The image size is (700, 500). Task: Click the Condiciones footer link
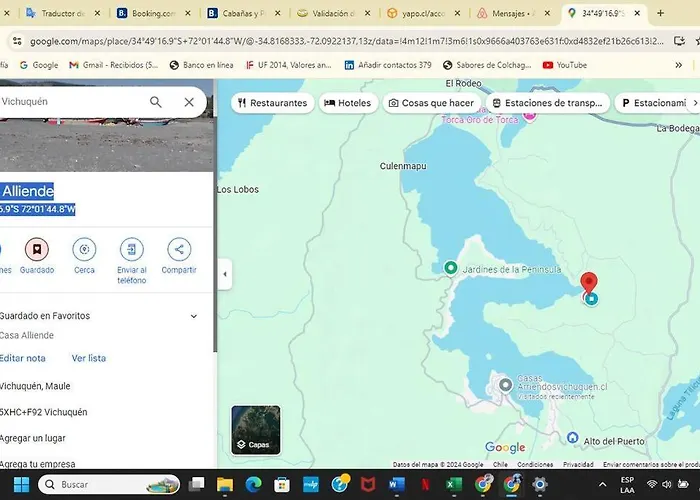point(535,464)
